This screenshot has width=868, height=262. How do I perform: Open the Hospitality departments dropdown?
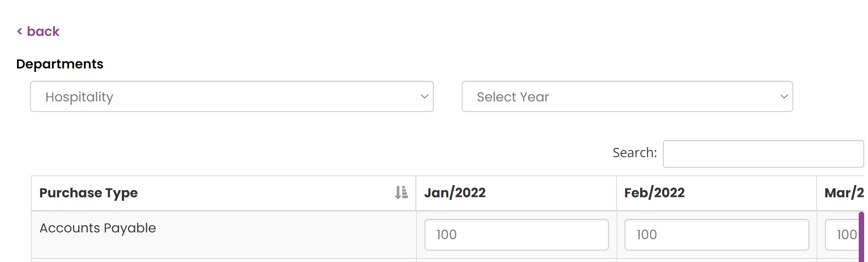tap(232, 96)
